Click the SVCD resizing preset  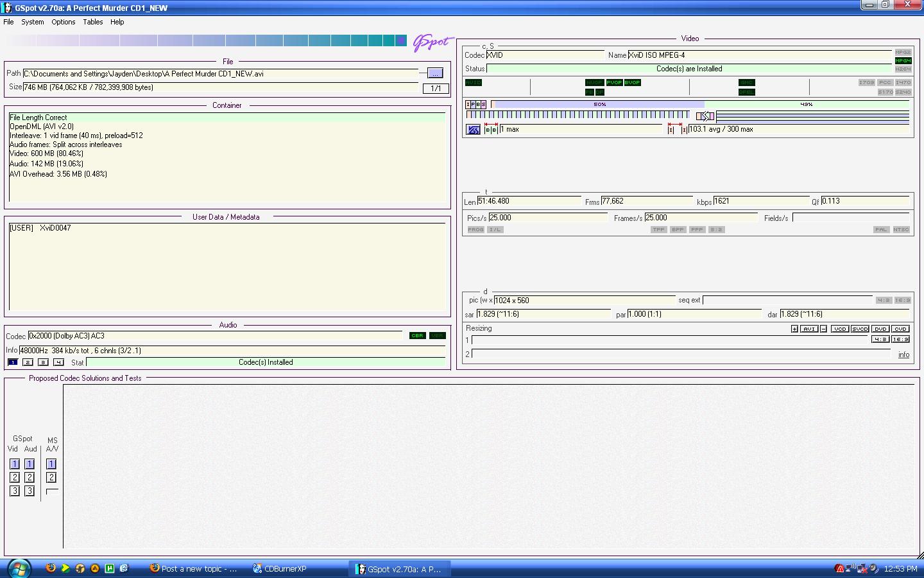860,329
